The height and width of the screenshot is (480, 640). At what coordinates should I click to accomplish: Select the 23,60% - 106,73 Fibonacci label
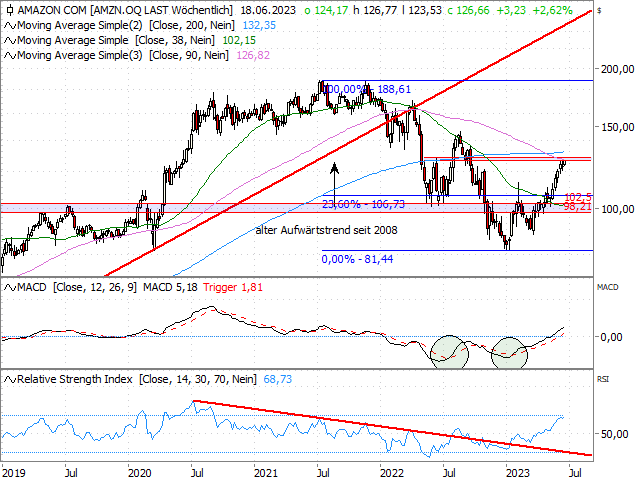(364, 204)
